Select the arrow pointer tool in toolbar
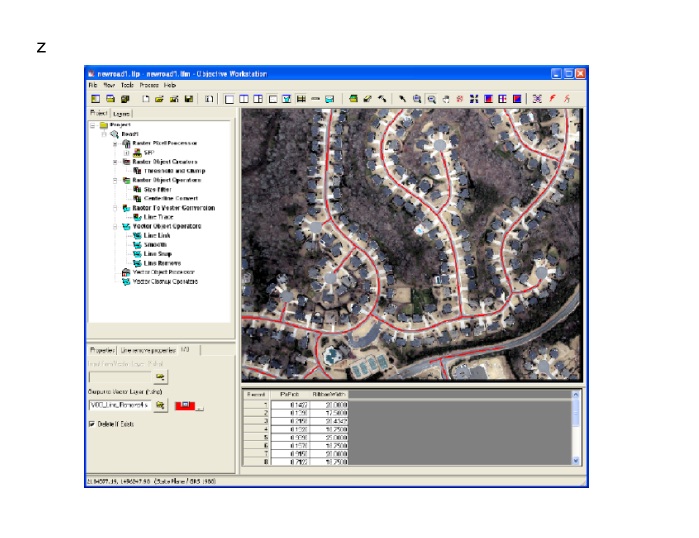Image resolution: width=699 pixels, height=538 pixels. click(x=402, y=99)
